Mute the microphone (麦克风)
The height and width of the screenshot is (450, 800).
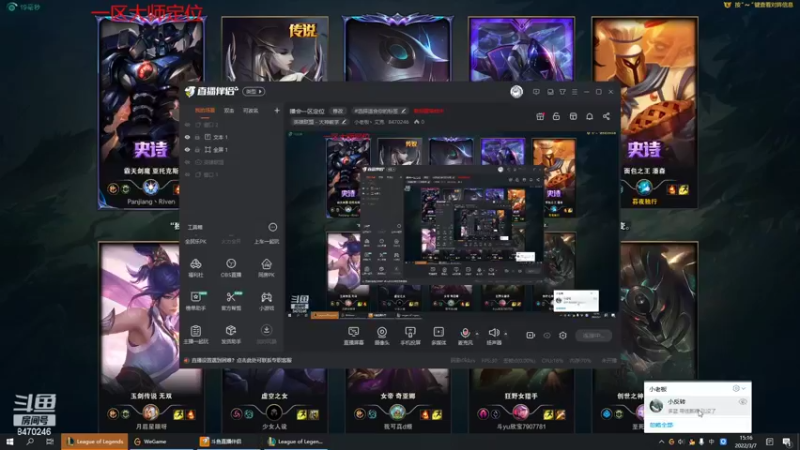pyautogui.click(x=465, y=333)
